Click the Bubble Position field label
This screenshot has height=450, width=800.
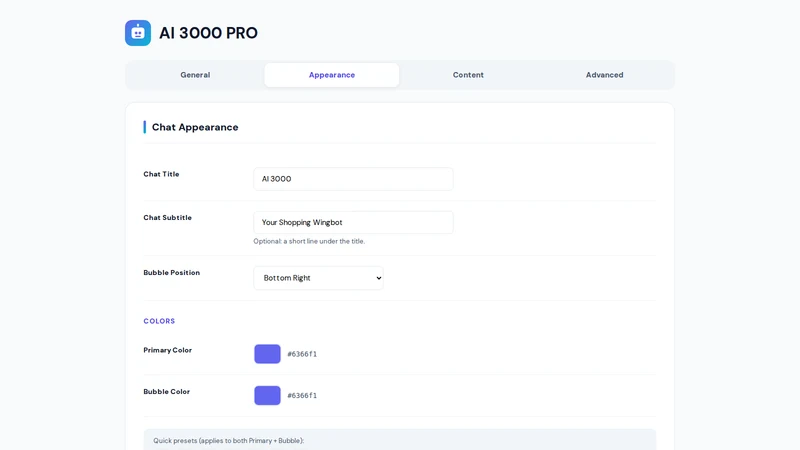(171, 272)
